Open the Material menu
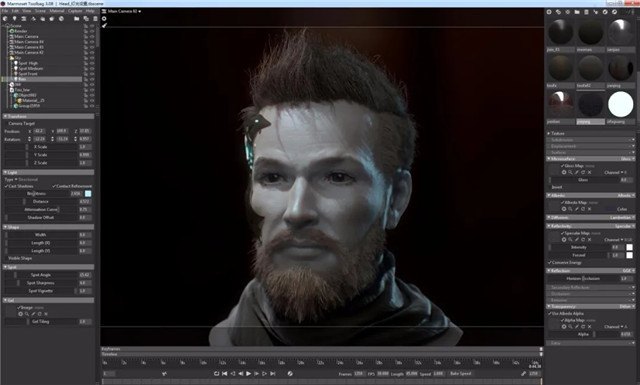The width and height of the screenshot is (640, 385). pyautogui.click(x=57, y=11)
